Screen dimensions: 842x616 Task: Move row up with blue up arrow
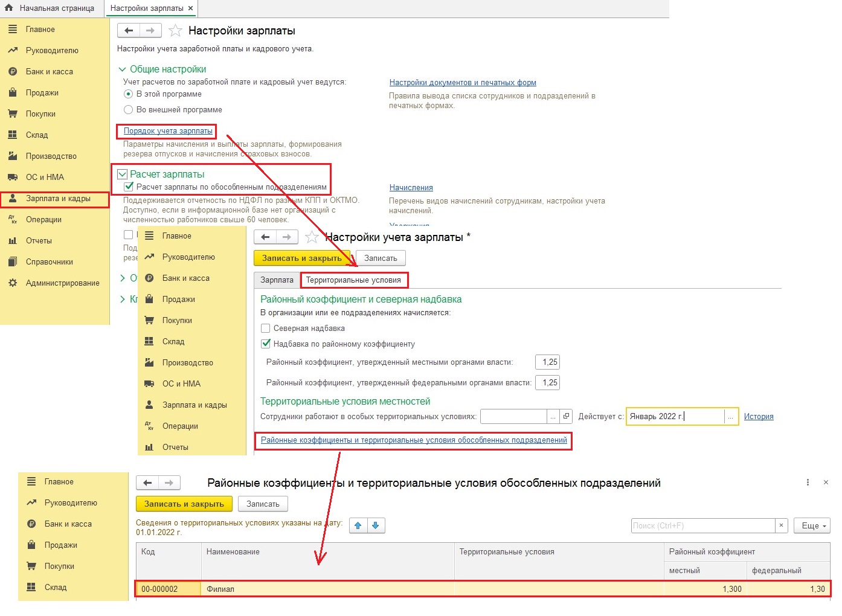click(358, 525)
